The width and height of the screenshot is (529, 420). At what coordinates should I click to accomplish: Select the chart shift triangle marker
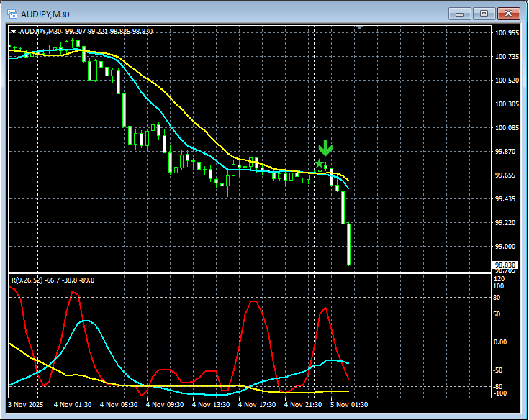click(x=360, y=27)
